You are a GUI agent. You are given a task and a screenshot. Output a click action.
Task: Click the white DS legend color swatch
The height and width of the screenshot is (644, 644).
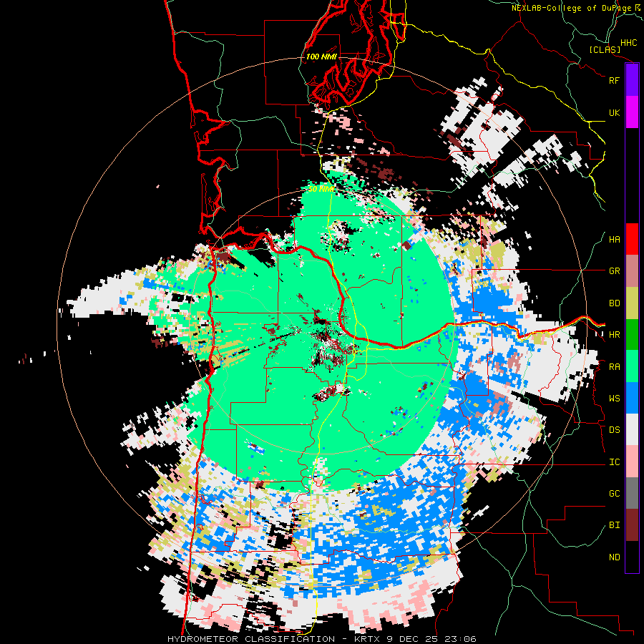click(632, 429)
